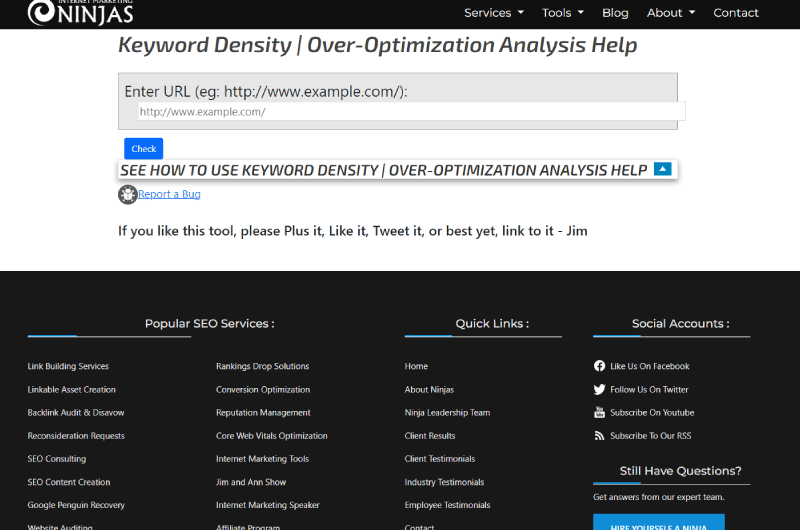Viewport: 800px width, 530px height.
Task: Go to Blog in the top navigation
Action: pos(615,13)
